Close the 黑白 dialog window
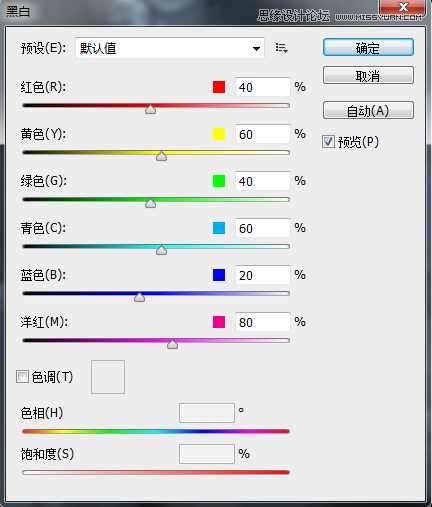 [403, 7]
